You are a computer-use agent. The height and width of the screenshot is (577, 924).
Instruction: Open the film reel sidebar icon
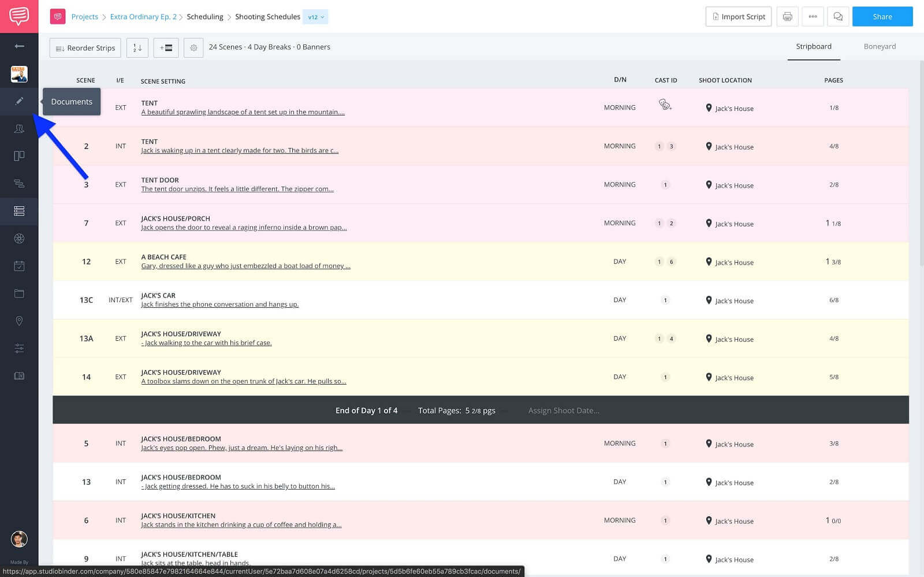click(x=19, y=239)
